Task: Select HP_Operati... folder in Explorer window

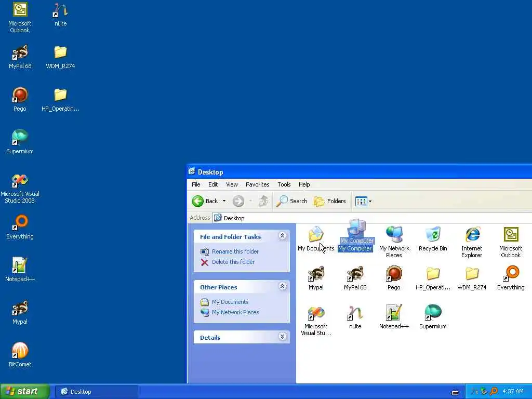Action: pos(433,278)
